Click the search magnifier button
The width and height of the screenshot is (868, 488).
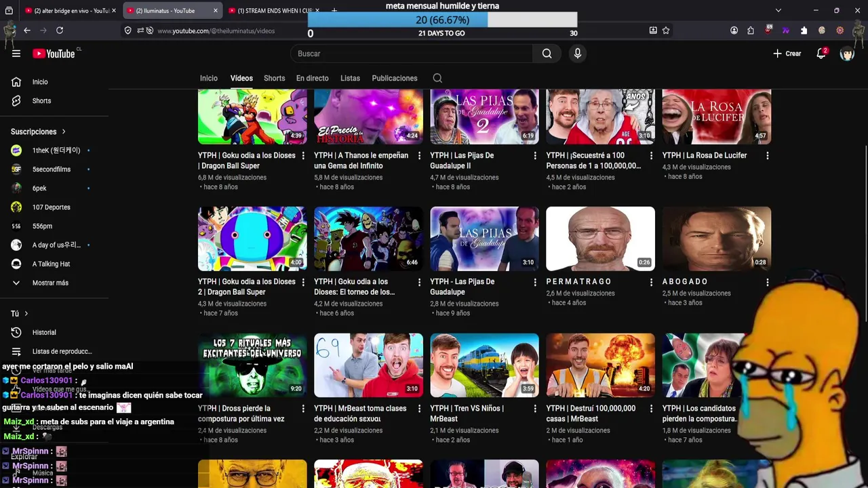[547, 54]
